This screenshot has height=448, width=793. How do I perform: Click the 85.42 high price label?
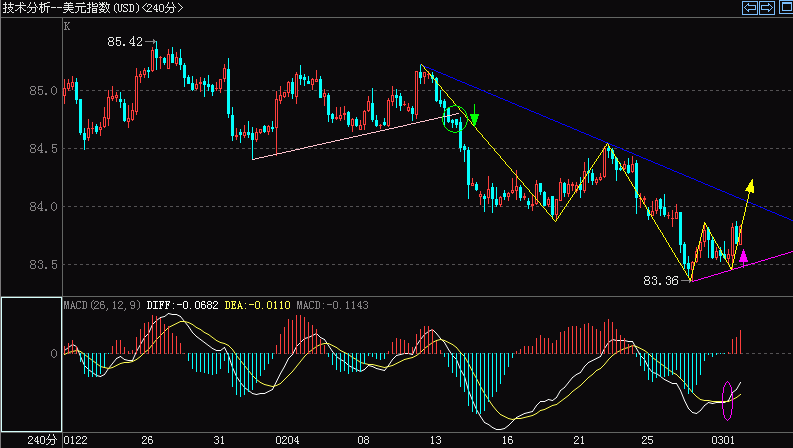click(x=125, y=42)
